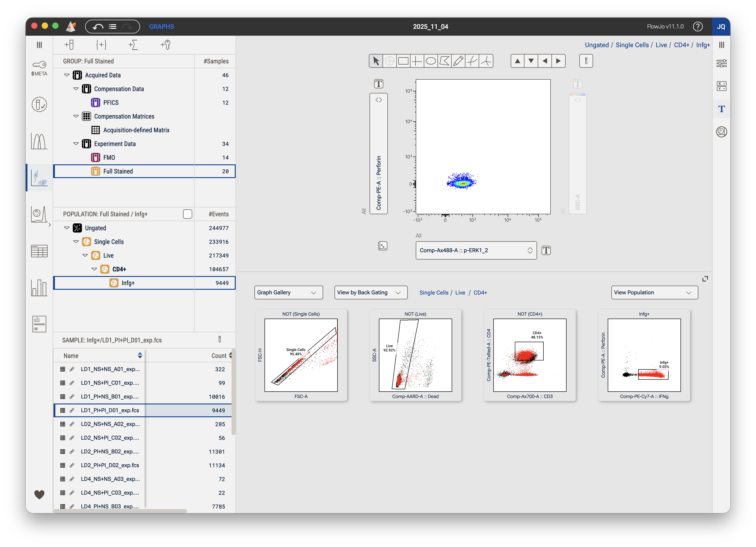Open the X-axis parameter p-ERK1_2 dropdown

pos(476,250)
